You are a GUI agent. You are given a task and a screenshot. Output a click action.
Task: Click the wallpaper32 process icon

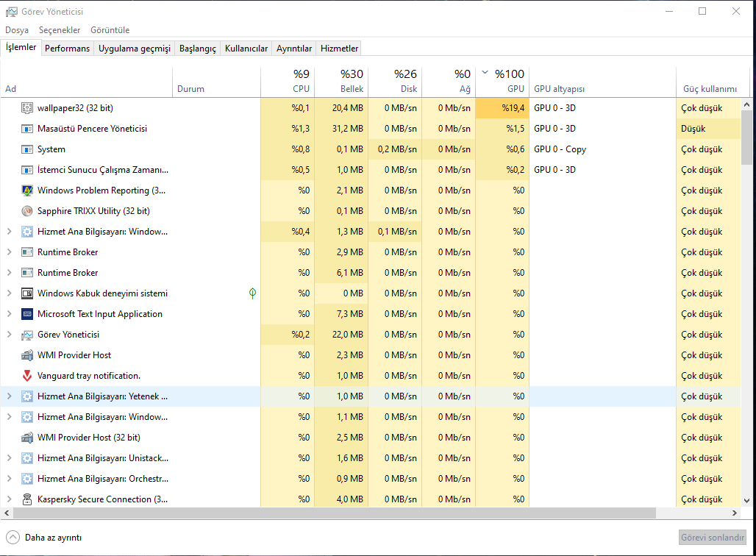coord(27,108)
